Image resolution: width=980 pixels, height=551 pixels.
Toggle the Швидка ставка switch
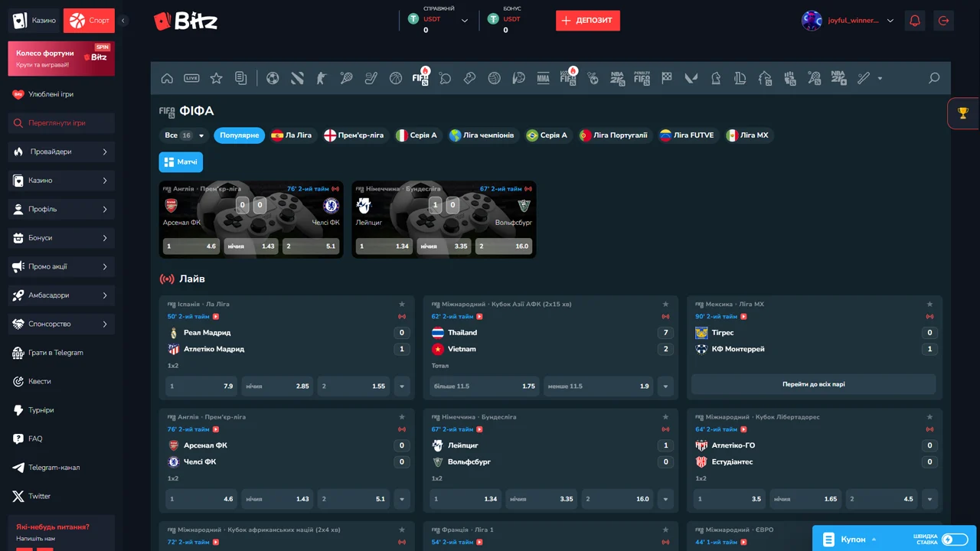(955, 540)
